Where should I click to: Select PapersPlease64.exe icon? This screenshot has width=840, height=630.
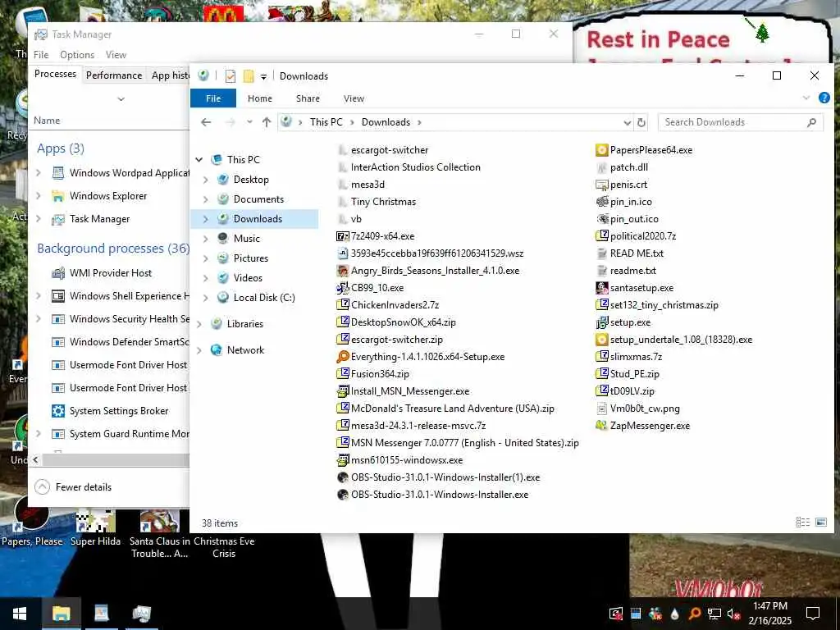pyautogui.click(x=601, y=150)
